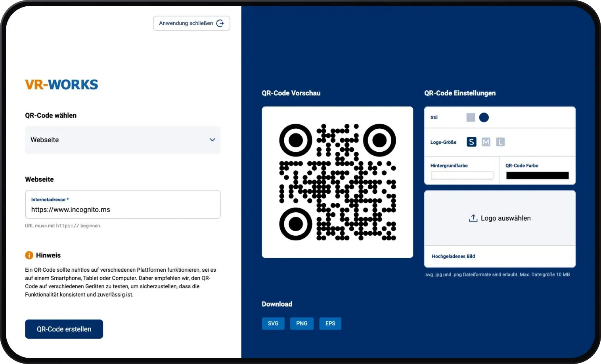Click the orange Hinweis info icon

tap(29, 255)
